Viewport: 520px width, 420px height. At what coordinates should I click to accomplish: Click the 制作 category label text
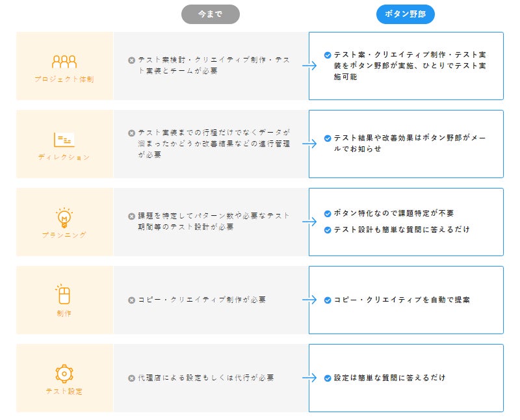click(x=64, y=313)
